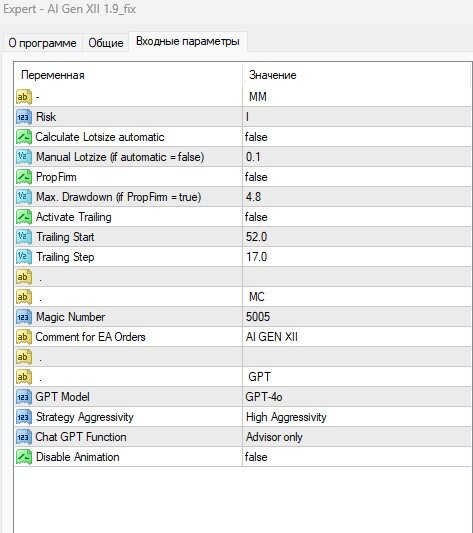Image resolution: width=473 pixels, height=533 pixels.
Task: Select the GPT Model label
Action: point(63,397)
